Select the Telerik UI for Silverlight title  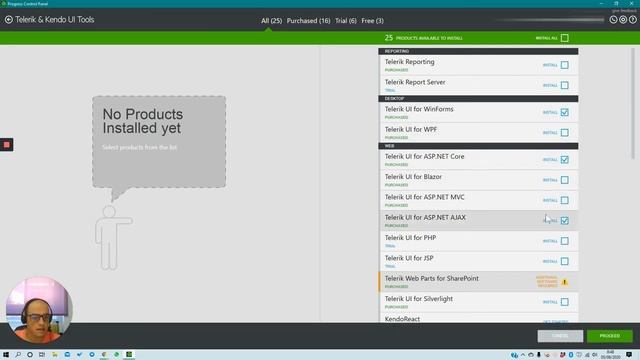418,299
